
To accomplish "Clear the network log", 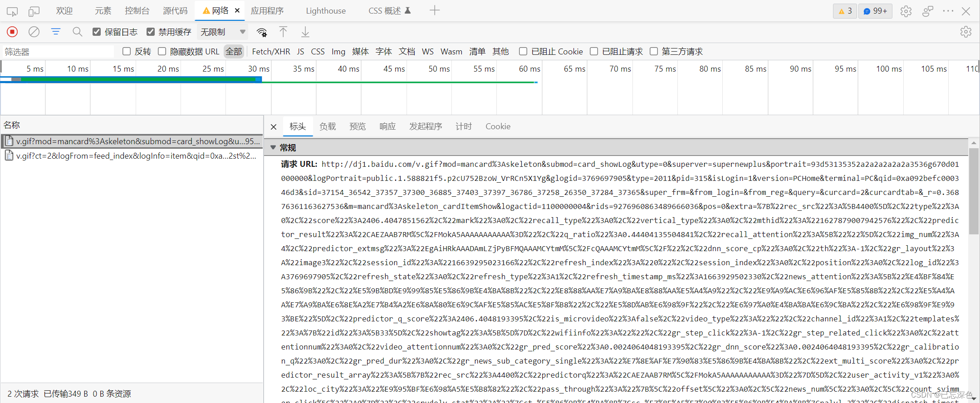I will [34, 32].
